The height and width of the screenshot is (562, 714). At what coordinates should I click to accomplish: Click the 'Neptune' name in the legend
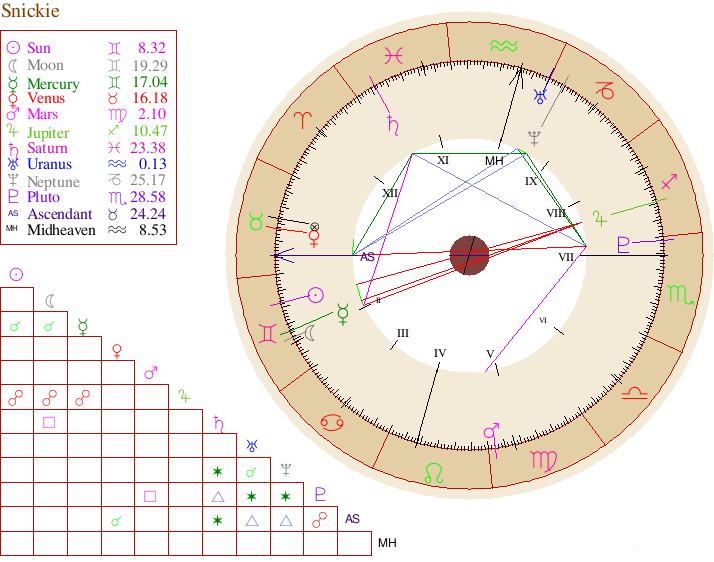pos(54,182)
